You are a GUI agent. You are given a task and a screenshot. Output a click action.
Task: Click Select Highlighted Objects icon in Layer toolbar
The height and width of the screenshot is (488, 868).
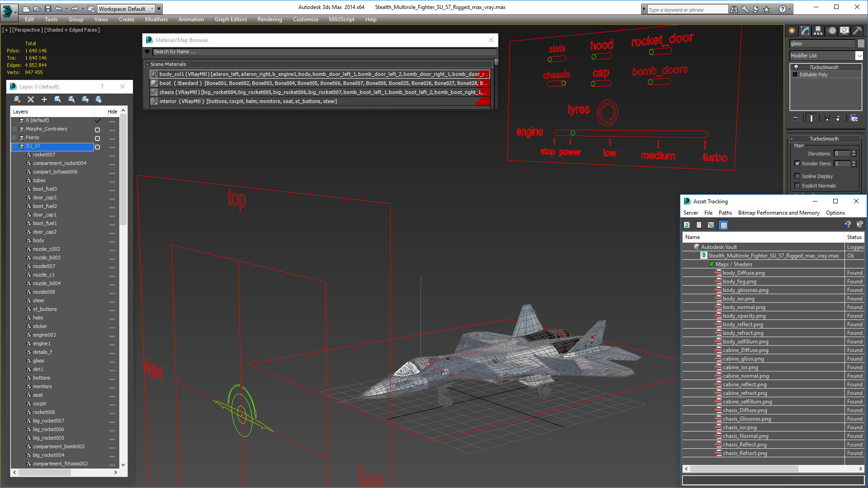(x=58, y=99)
